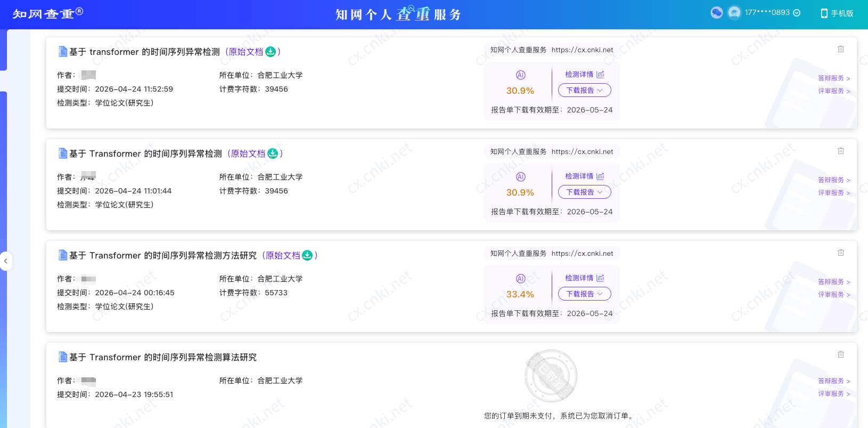Download original document for 11:01:44 submission

[x=273, y=154]
